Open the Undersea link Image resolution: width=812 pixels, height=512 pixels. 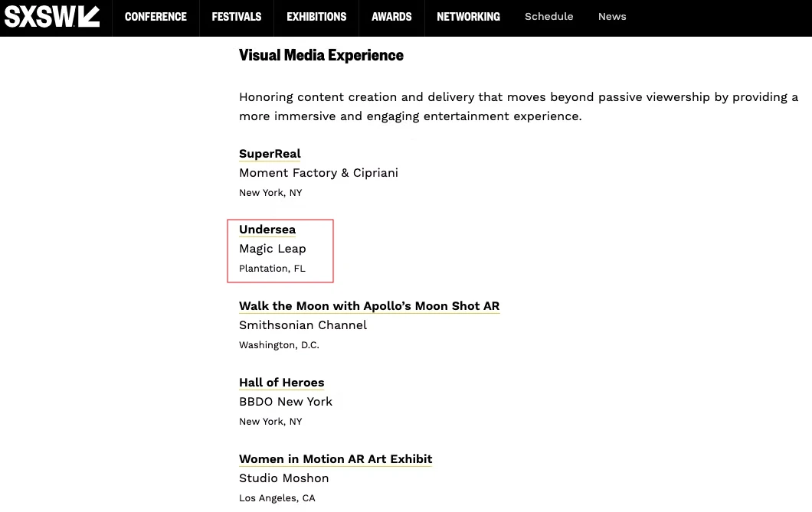(x=267, y=229)
